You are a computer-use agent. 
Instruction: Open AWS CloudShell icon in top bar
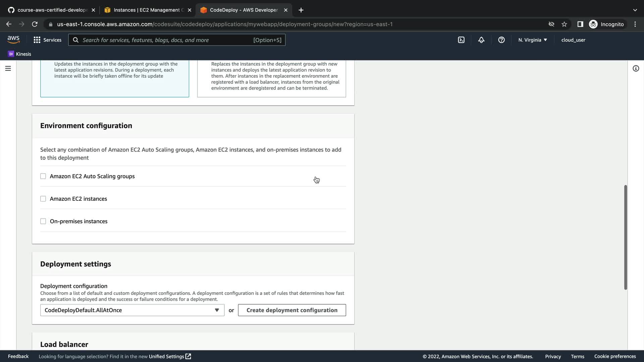pos(461,40)
